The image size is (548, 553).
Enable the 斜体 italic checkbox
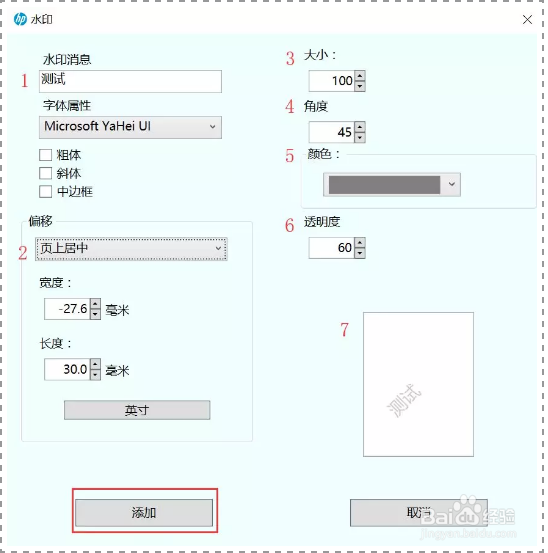click(45, 173)
